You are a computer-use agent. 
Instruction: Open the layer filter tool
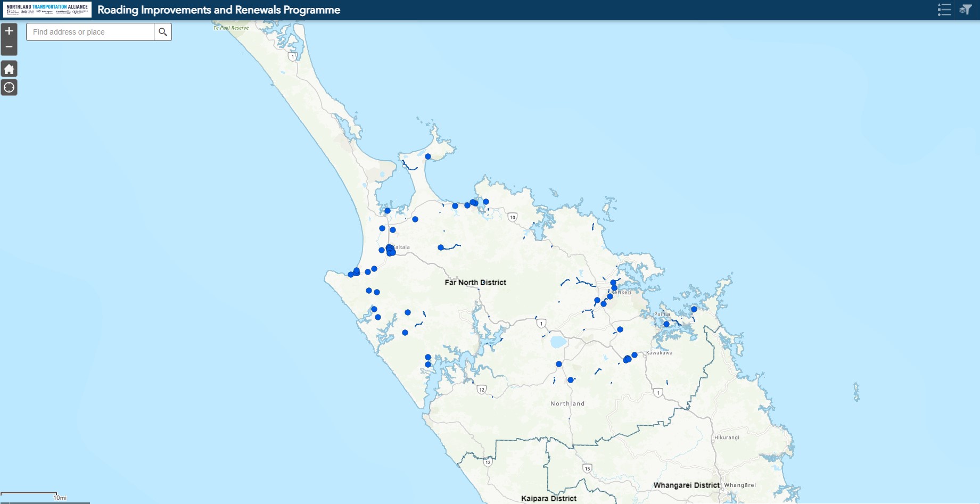point(966,10)
